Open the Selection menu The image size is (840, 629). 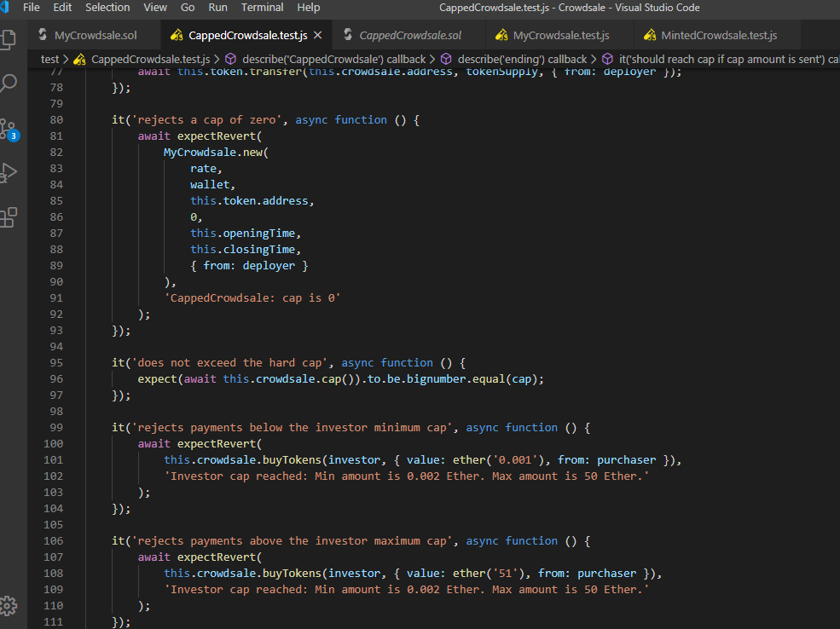tap(107, 8)
